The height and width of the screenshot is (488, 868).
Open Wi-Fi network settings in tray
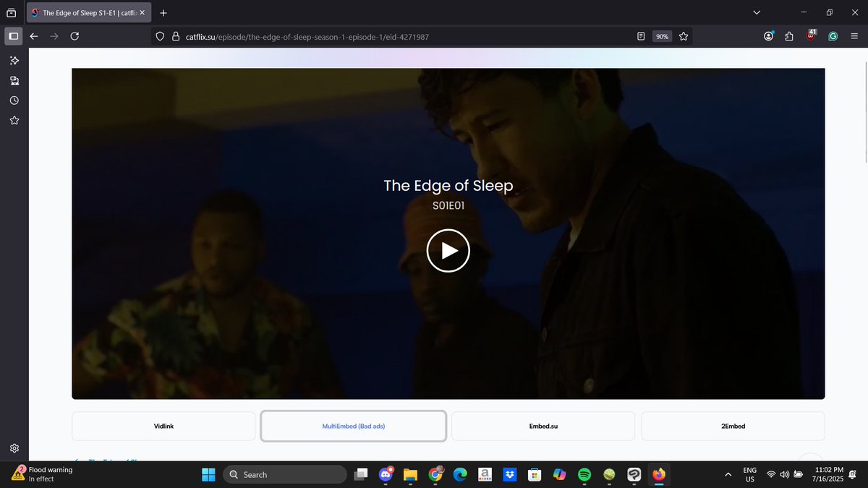pos(771,474)
